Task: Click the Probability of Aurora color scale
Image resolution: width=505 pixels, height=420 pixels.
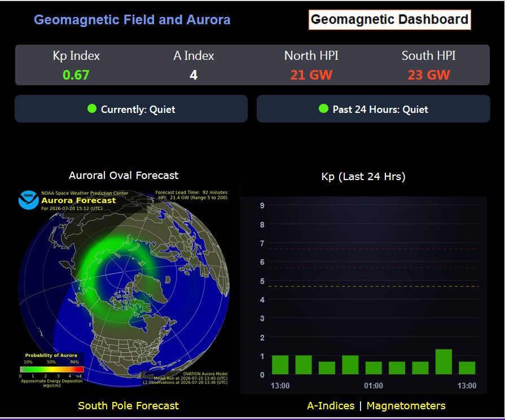Action: tap(52, 369)
